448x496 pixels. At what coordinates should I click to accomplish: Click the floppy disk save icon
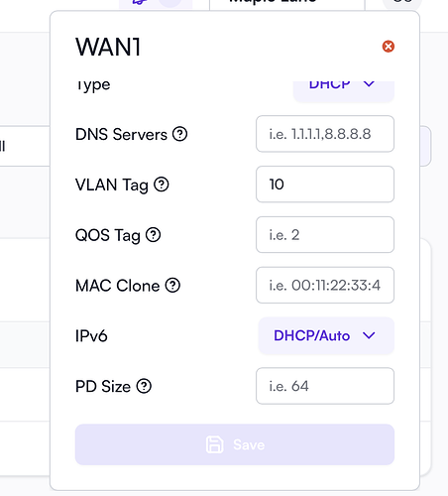point(215,444)
